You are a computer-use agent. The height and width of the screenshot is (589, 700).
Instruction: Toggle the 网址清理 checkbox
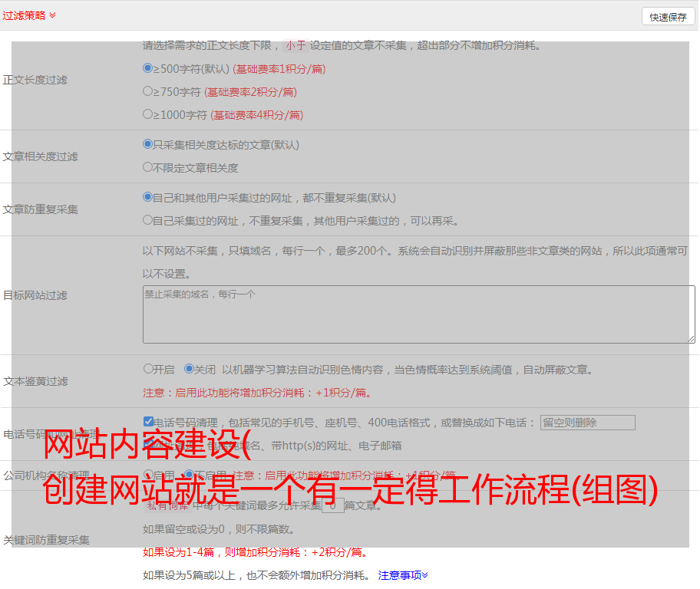coord(148,445)
